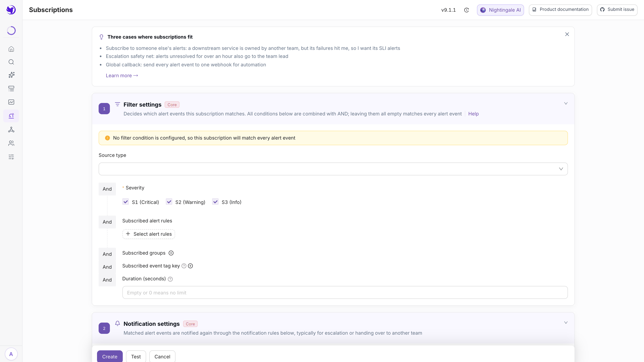644x362 pixels.
Task: Click Select alert rules button
Action: pyautogui.click(x=149, y=234)
